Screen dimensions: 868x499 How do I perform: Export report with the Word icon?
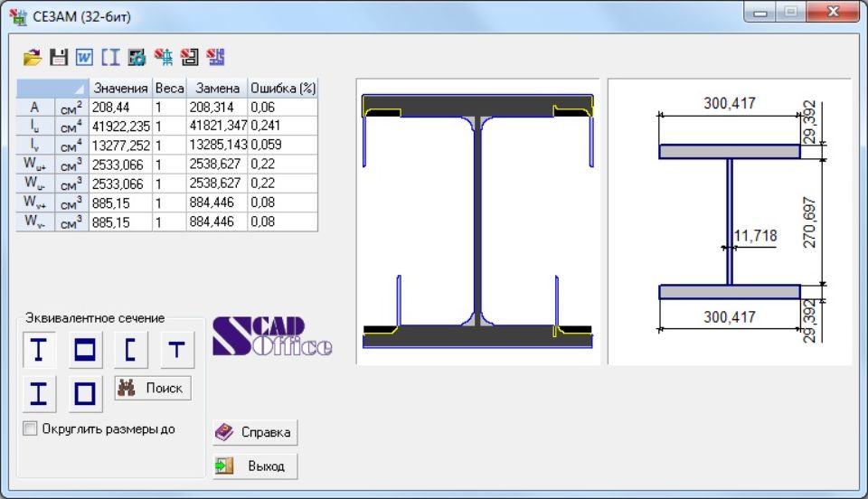[85, 58]
